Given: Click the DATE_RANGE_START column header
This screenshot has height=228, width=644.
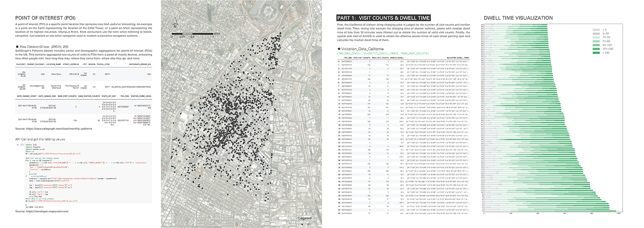Looking at the screenshot, I should [x=26, y=96].
